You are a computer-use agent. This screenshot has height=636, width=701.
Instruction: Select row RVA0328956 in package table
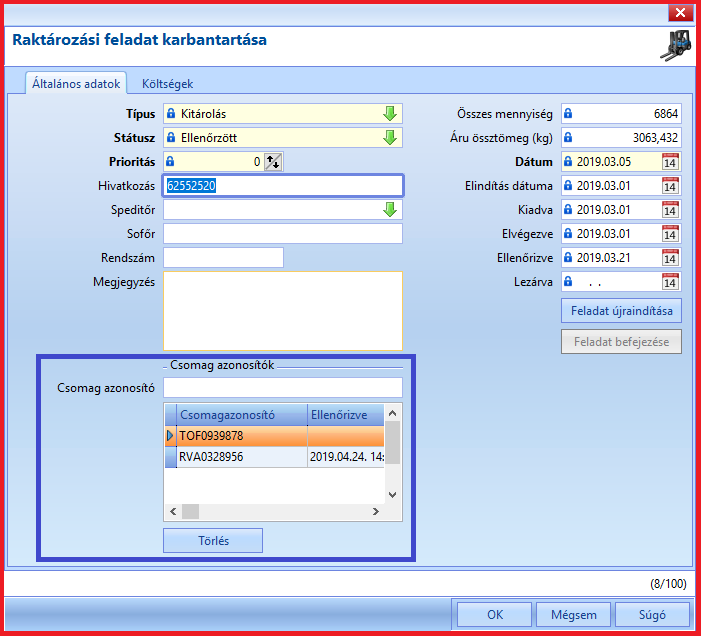click(274, 457)
